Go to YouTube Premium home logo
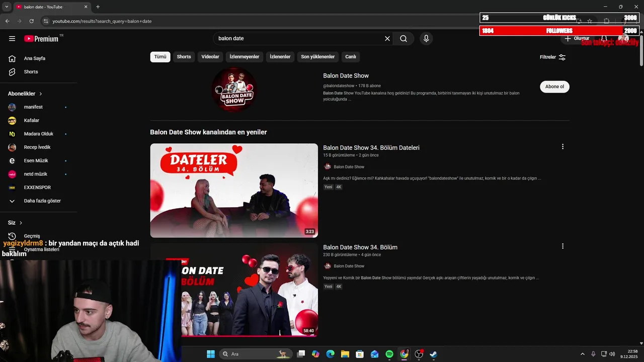The width and height of the screenshot is (644, 362). pos(41,39)
